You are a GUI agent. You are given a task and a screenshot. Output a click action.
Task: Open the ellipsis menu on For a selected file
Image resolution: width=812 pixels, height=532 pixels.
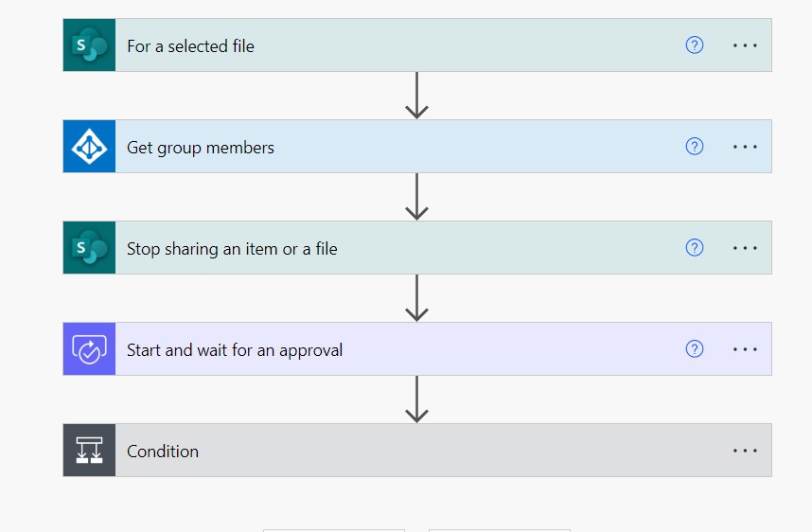pyautogui.click(x=745, y=45)
